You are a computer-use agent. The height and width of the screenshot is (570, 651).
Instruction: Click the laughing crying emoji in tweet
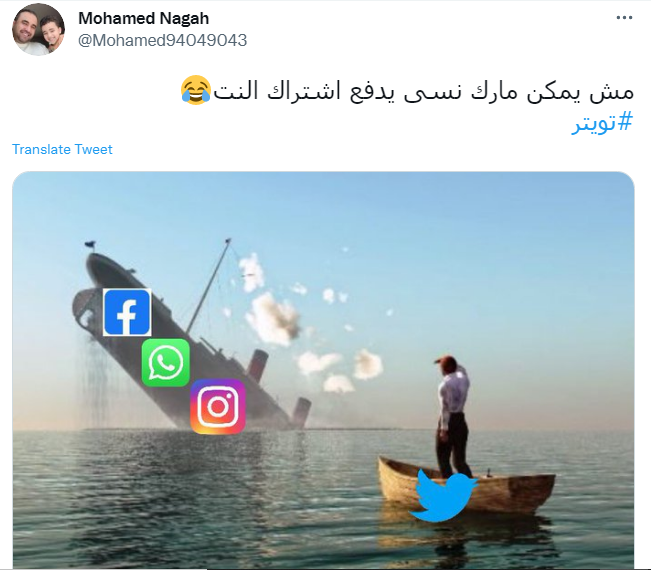tap(196, 90)
